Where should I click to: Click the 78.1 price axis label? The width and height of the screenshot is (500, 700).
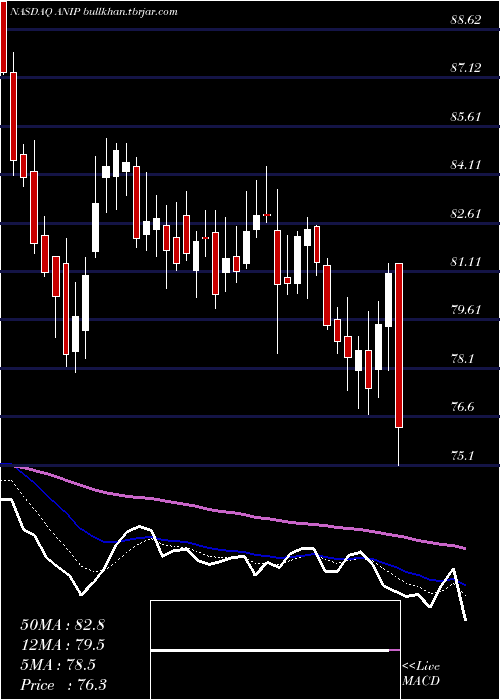(462, 359)
